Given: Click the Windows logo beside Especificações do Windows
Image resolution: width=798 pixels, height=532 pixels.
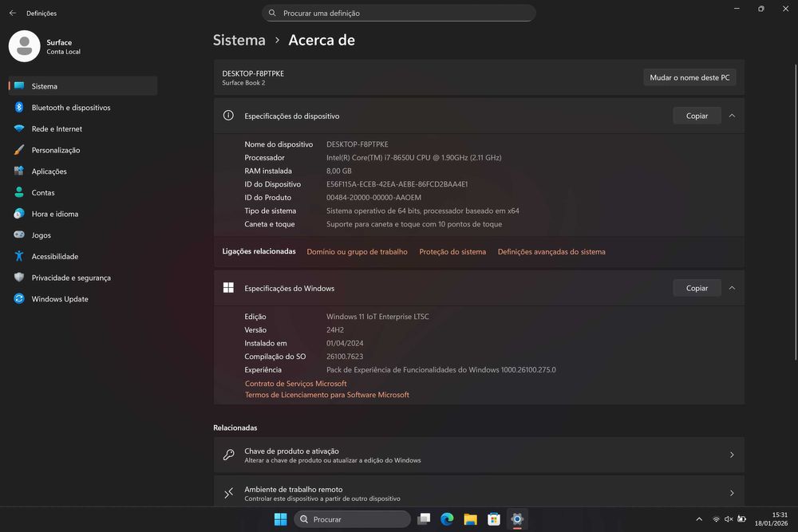Looking at the screenshot, I should [228, 288].
